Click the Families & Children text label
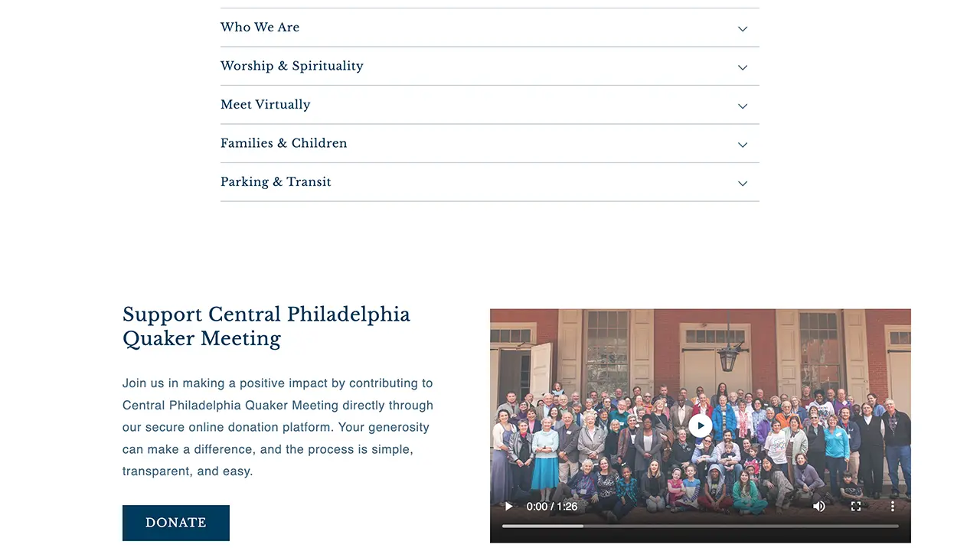Viewport: 980px width, 551px height. pos(283,143)
